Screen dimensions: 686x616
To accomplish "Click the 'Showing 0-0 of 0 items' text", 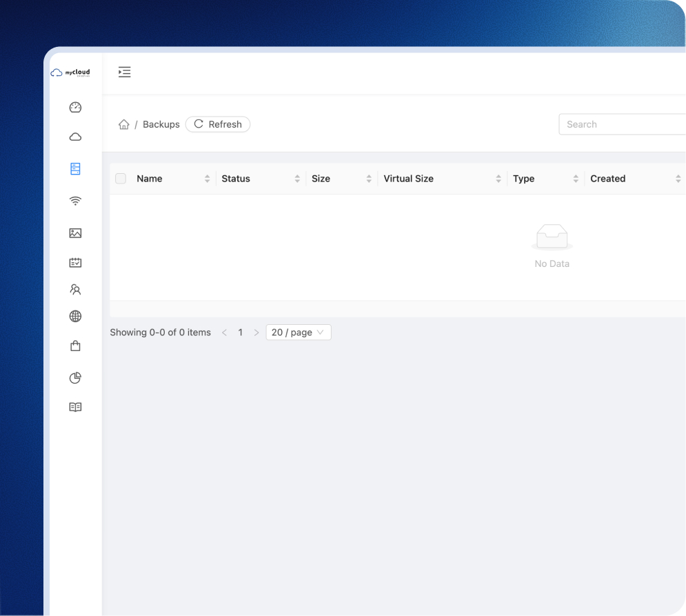I will coord(160,332).
